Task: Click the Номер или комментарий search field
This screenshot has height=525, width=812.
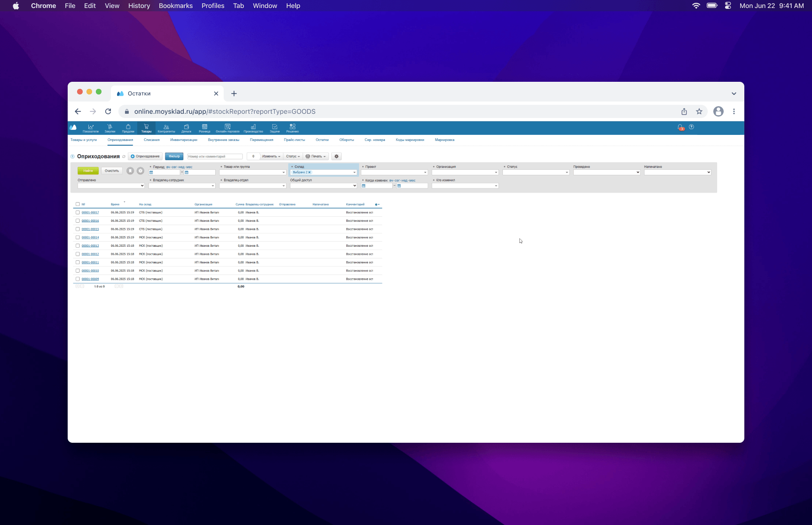Action: (x=215, y=157)
